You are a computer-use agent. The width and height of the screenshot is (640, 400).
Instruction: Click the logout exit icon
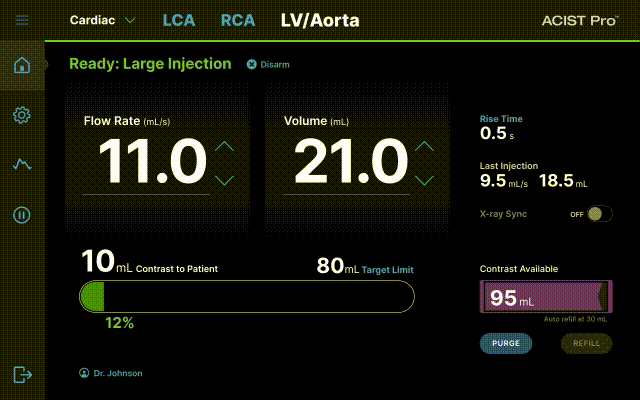tap(21, 374)
